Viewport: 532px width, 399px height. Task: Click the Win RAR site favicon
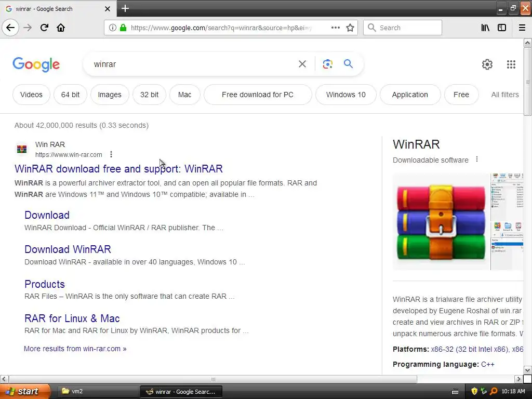tap(22, 149)
